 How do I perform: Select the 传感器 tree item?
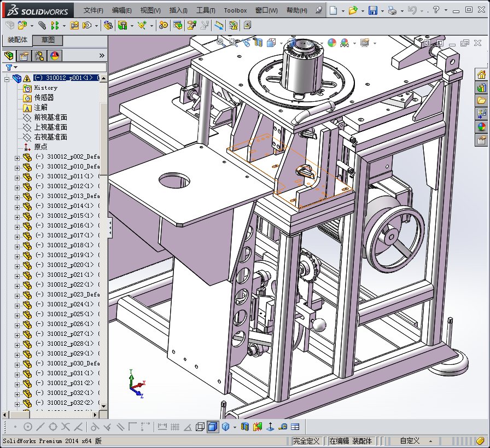(x=44, y=97)
